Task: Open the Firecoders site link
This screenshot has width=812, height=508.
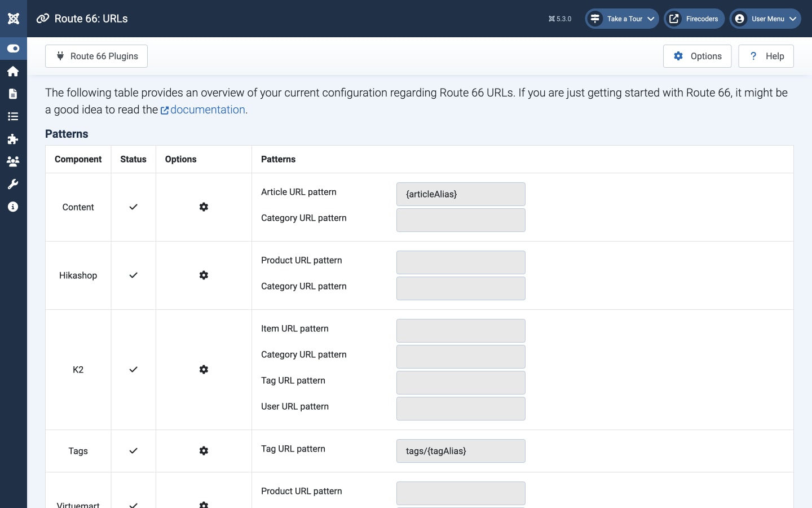Action: [694, 19]
